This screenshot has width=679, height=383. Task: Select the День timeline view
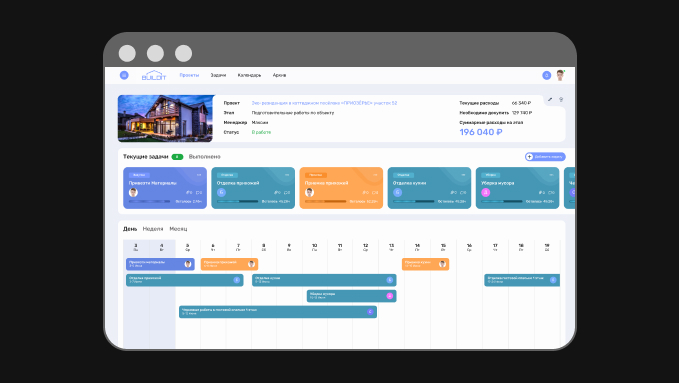click(x=130, y=229)
